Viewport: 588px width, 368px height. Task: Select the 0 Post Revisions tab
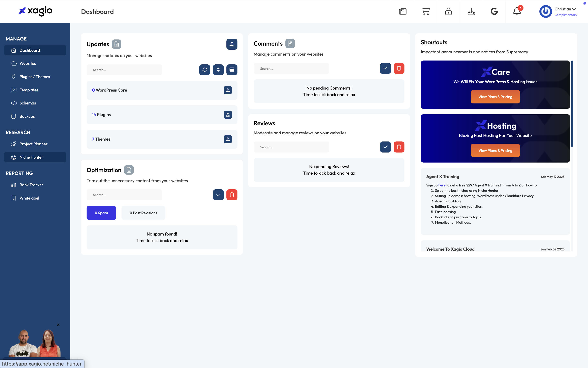click(x=143, y=213)
